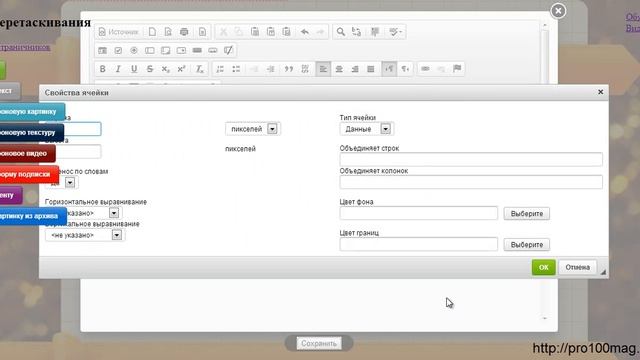Toggle Block Quote formatting
The image size is (640, 360).
point(289,69)
